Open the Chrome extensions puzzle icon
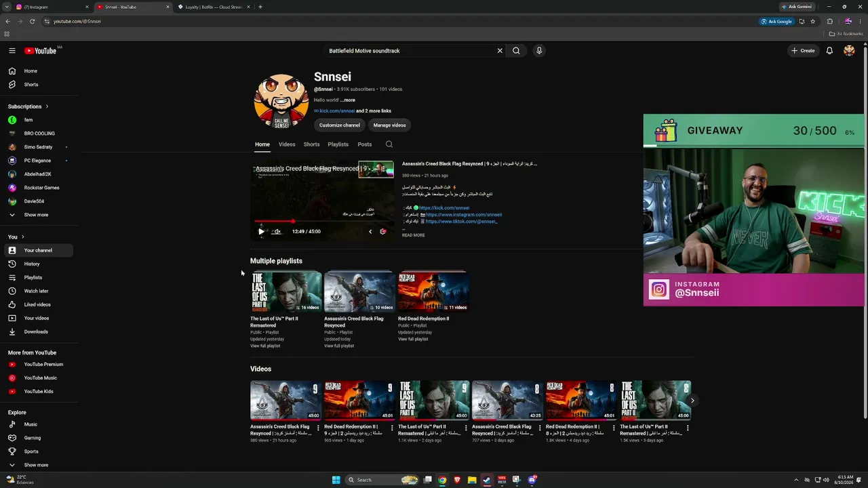Image resolution: width=868 pixels, height=488 pixels. point(829,21)
